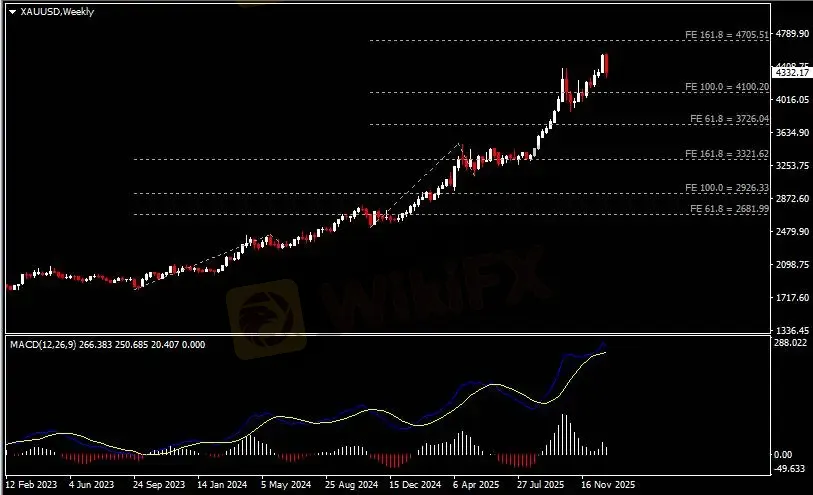Click the 14 Jan 2024 date label

[x=222, y=485]
